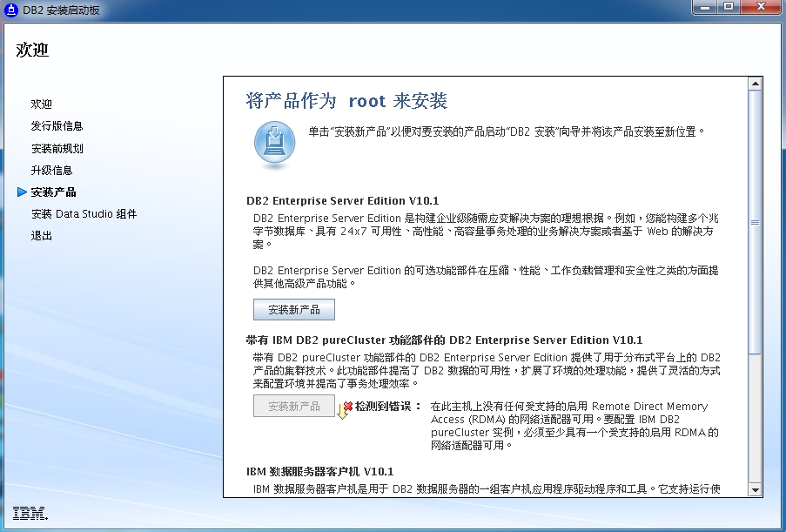
Task: Click the red error X icon
Action: click(x=348, y=406)
